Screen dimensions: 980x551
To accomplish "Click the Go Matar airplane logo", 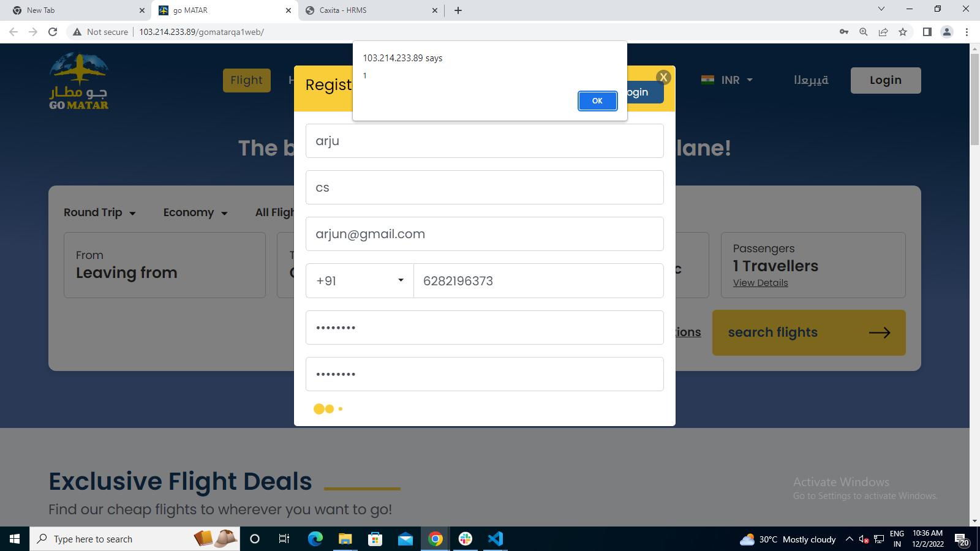I will pyautogui.click(x=79, y=81).
